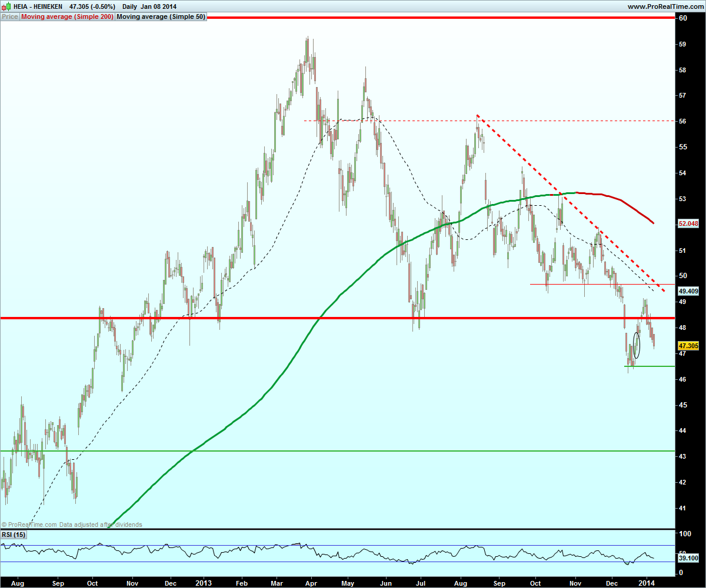Click the Mar label on time axis

(277, 583)
